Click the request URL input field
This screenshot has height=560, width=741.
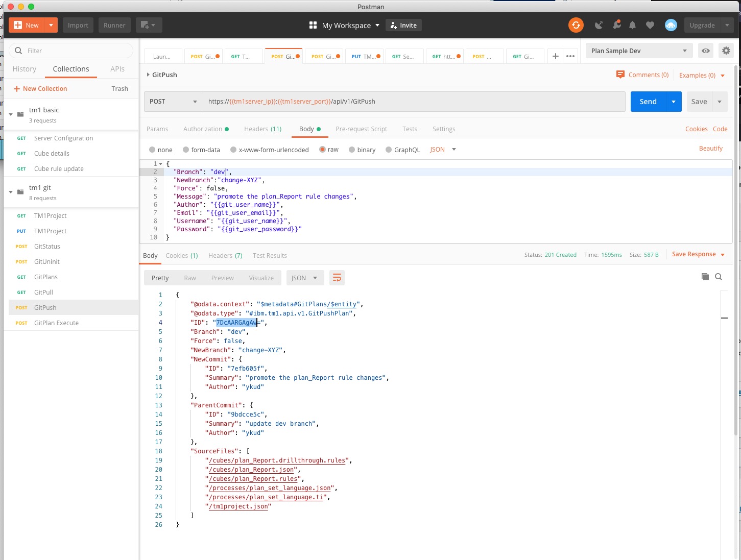pos(414,102)
